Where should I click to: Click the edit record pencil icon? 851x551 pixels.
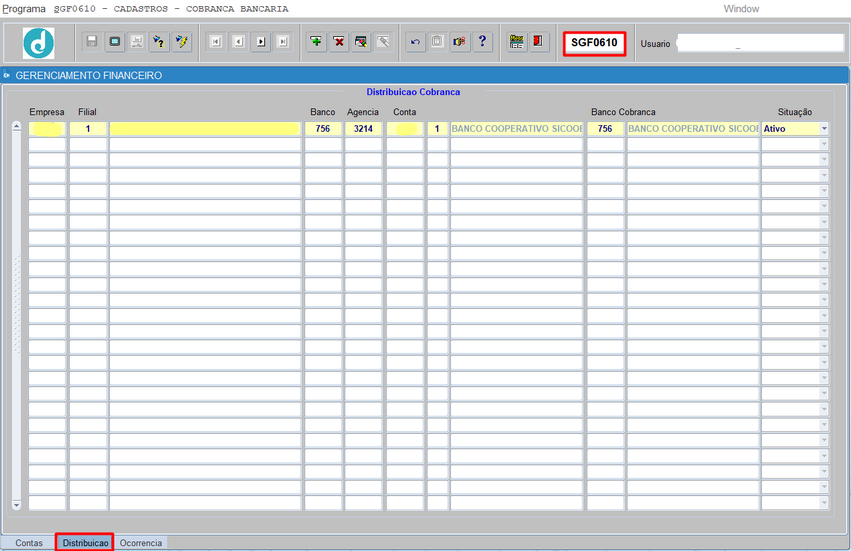[x=361, y=42]
